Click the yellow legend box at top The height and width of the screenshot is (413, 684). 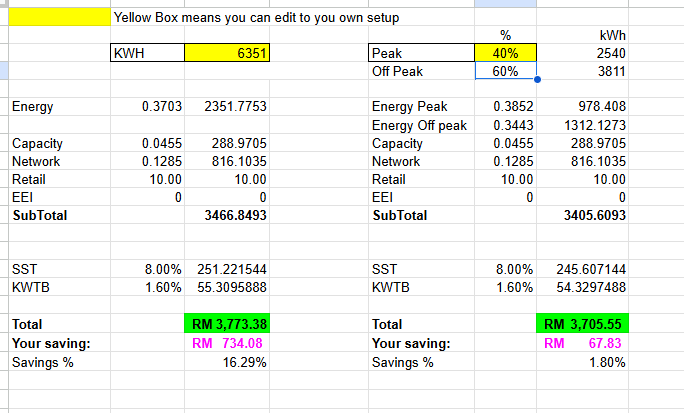[59, 17]
